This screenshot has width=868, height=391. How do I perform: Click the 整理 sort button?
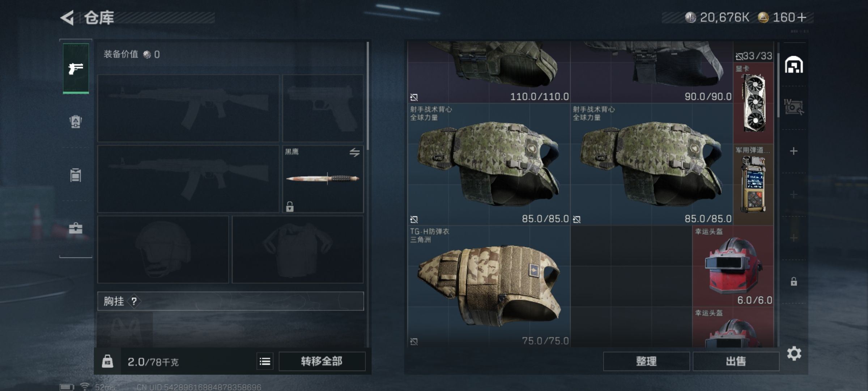[x=646, y=361]
